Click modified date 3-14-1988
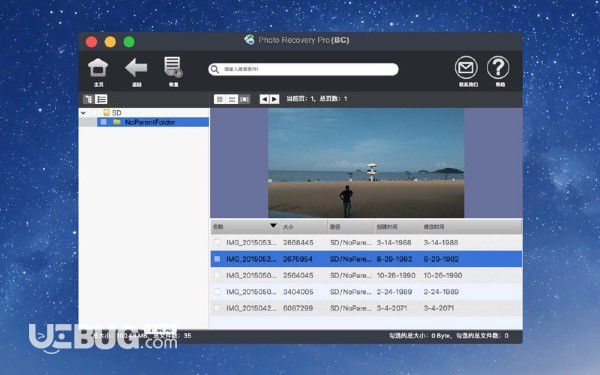The height and width of the screenshot is (375, 600). point(440,243)
